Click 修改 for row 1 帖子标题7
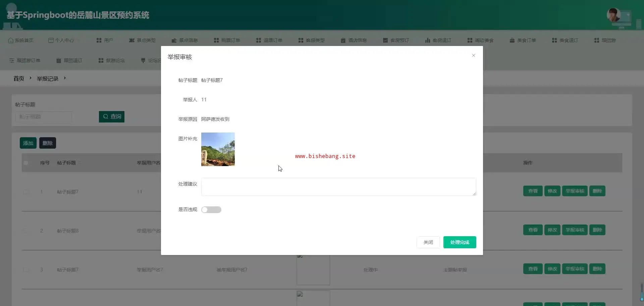The image size is (644, 306). click(x=552, y=191)
